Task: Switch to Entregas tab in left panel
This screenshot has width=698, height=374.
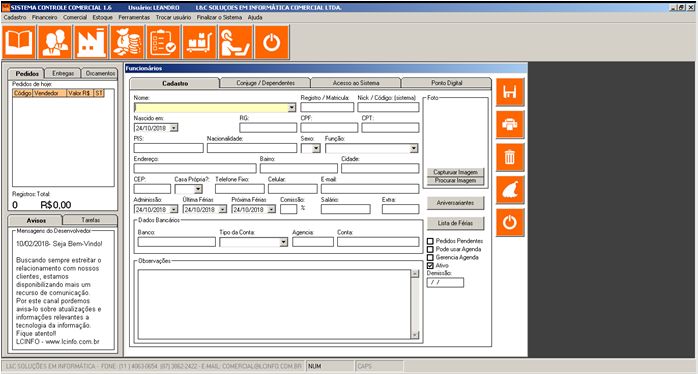Action: point(63,73)
